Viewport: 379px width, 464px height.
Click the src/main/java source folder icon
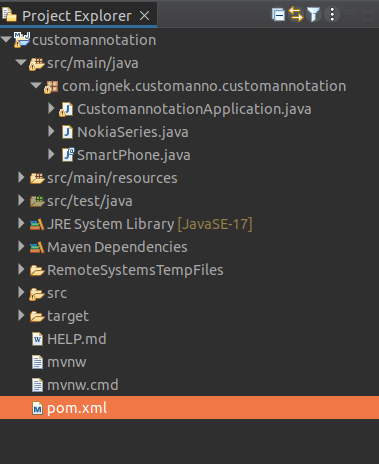click(x=37, y=63)
